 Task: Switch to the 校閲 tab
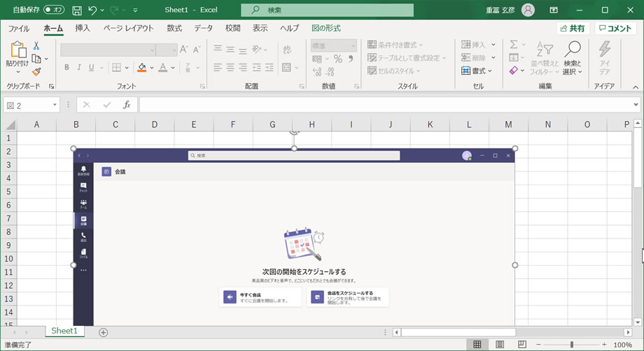232,28
